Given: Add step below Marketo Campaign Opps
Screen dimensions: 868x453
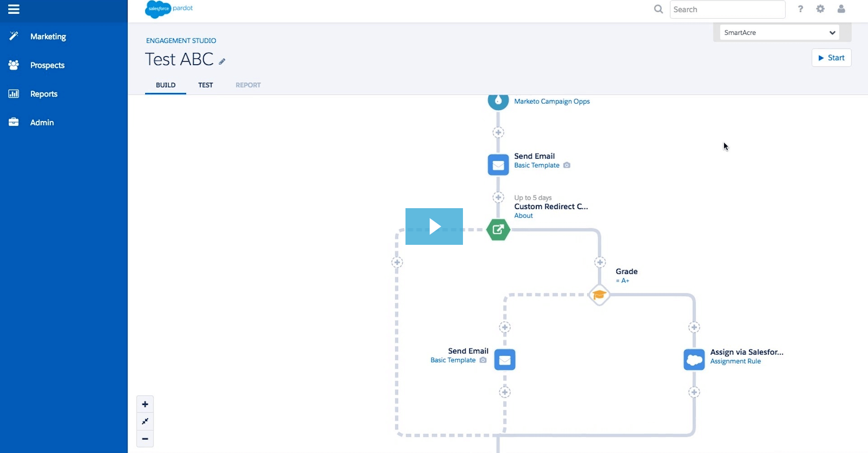Looking at the screenshot, I should coord(498,133).
